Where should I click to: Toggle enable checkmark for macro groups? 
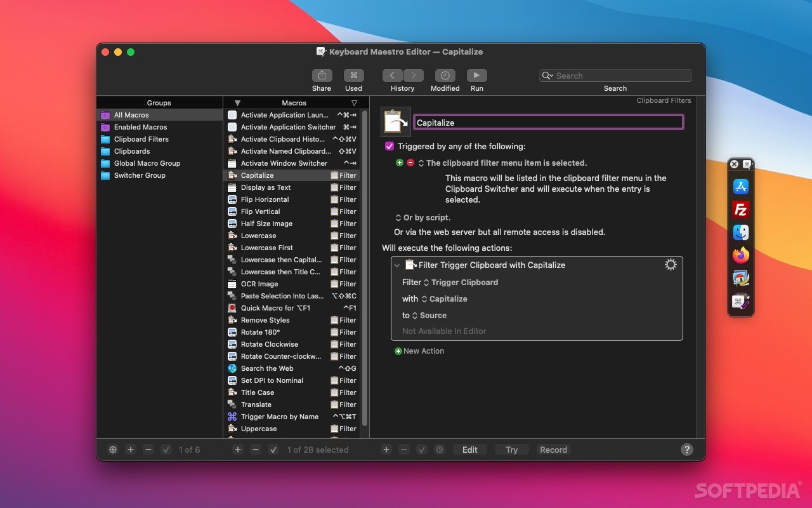166,450
